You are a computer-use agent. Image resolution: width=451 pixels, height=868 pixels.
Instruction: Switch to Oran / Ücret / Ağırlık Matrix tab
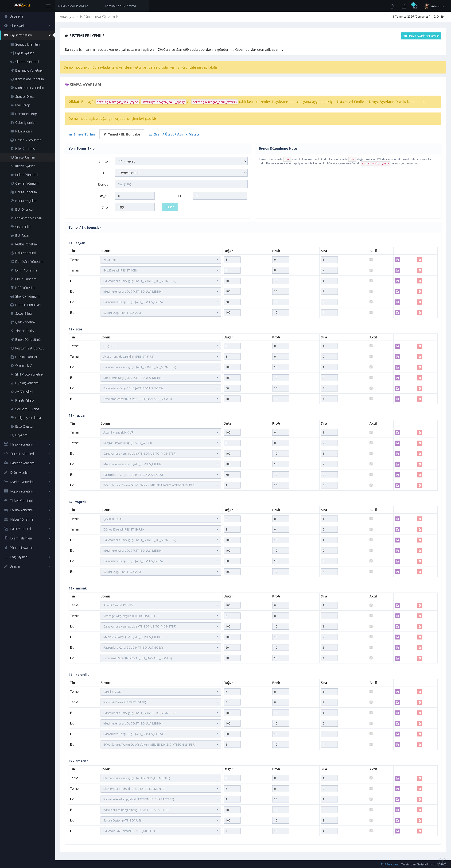[x=174, y=134]
